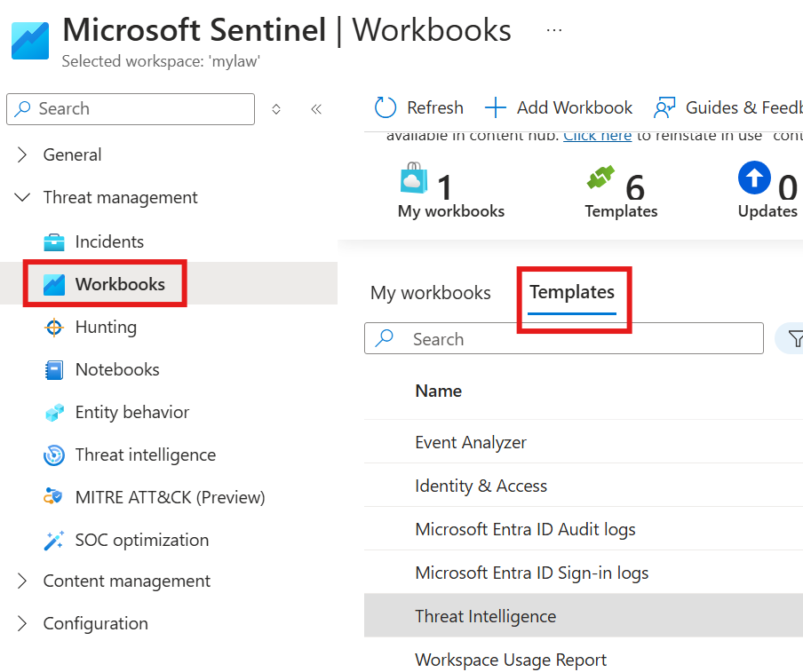Viewport: 803px width, 672px height.
Task: Click the Hunting crosshair icon
Action: point(54,327)
